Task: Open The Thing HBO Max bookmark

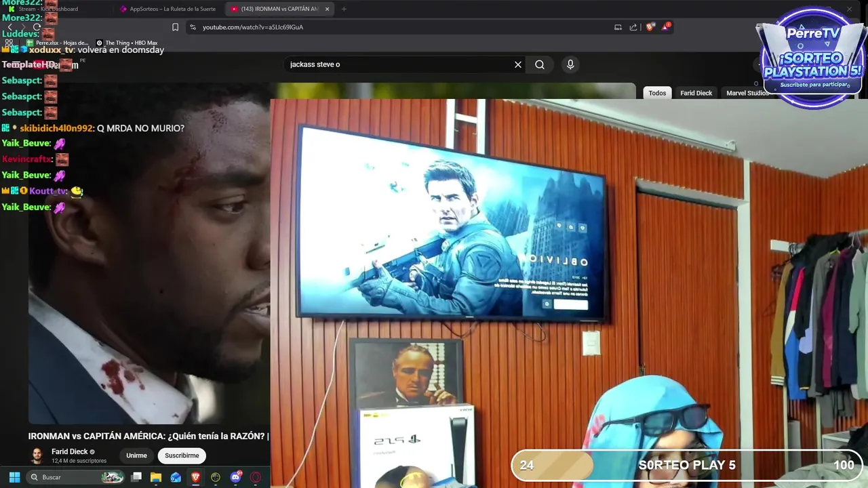Action: tap(127, 43)
